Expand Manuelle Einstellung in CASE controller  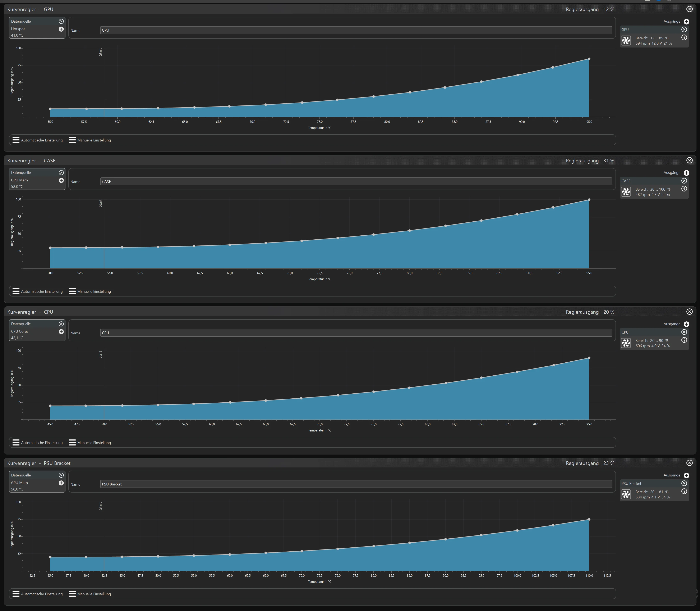click(x=90, y=291)
